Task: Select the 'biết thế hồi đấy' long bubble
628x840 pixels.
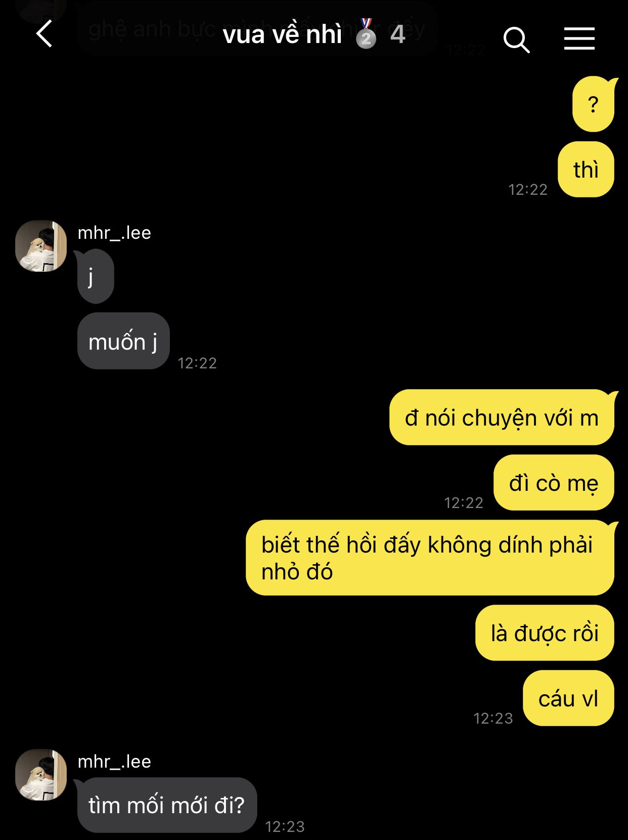Action: [x=430, y=558]
